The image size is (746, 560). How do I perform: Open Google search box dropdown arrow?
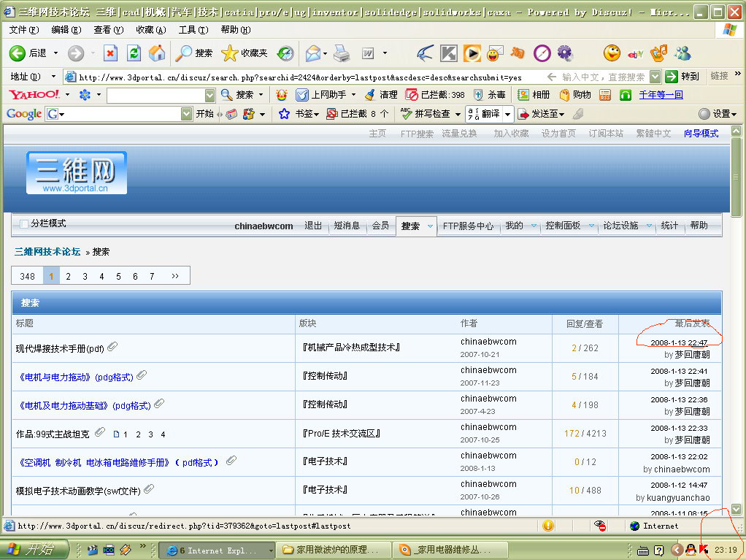pyautogui.click(x=187, y=114)
